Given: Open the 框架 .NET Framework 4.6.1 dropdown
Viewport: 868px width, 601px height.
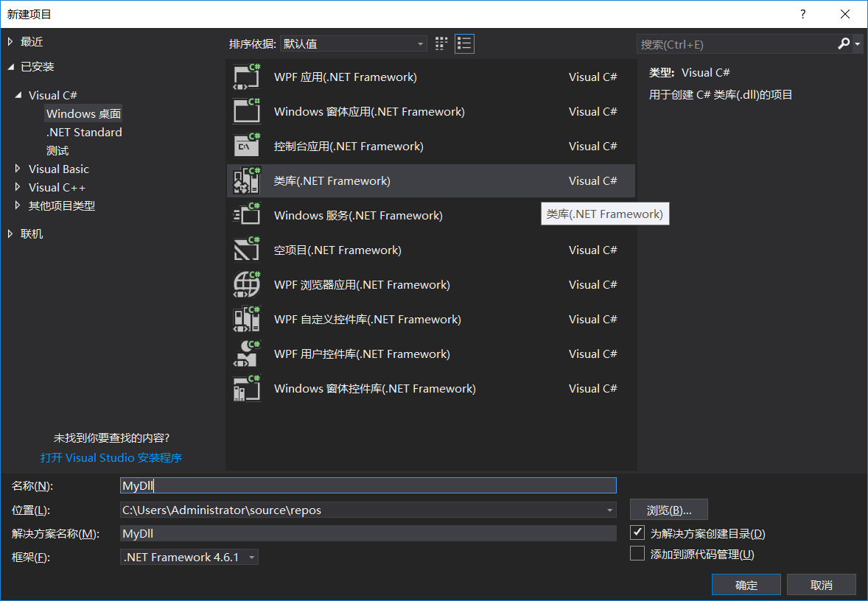Looking at the screenshot, I should (189, 558).
